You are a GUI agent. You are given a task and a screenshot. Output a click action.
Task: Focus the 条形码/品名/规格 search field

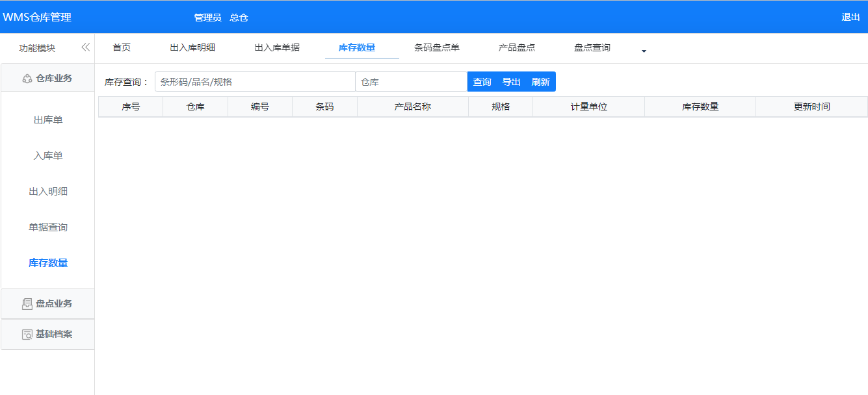(255, 82)
